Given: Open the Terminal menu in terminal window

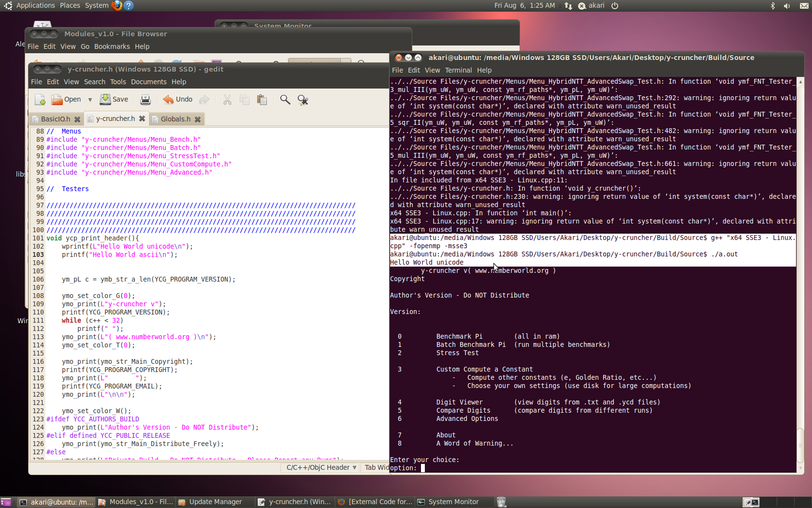Looking at the screenshot, I should coord(458,70).
